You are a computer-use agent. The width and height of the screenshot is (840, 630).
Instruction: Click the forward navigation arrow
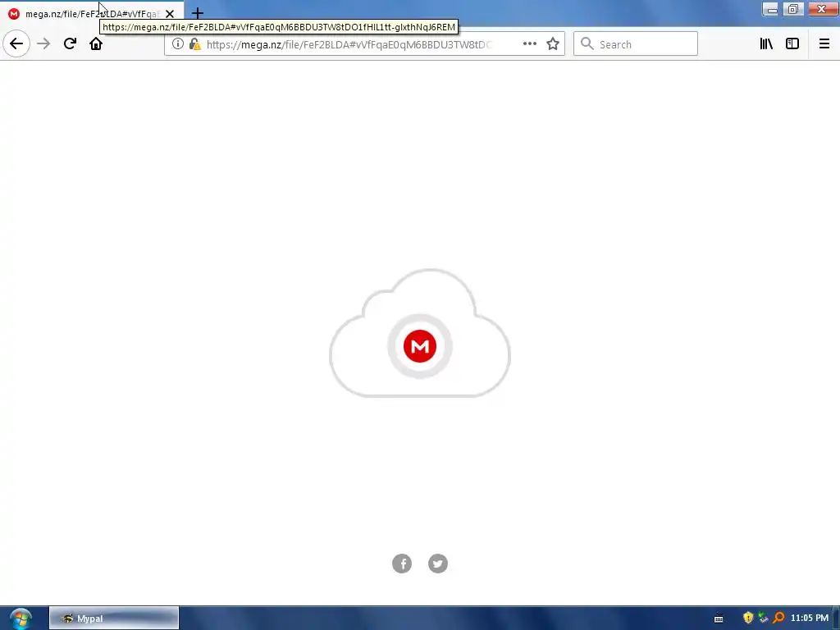[43, 44]
